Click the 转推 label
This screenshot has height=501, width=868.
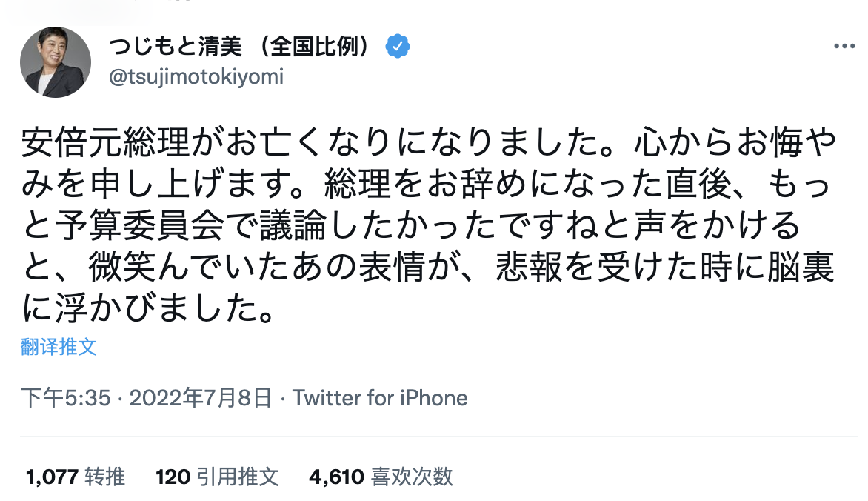click(105, 476)
